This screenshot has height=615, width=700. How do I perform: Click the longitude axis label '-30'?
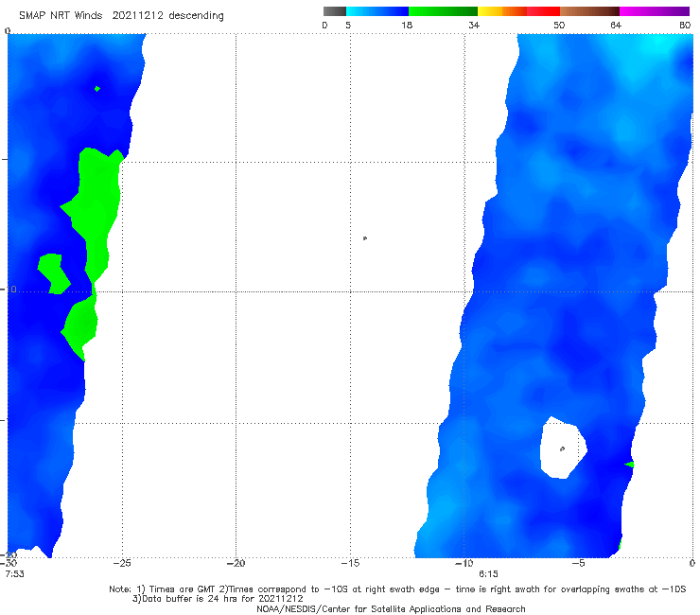[9, 564]
